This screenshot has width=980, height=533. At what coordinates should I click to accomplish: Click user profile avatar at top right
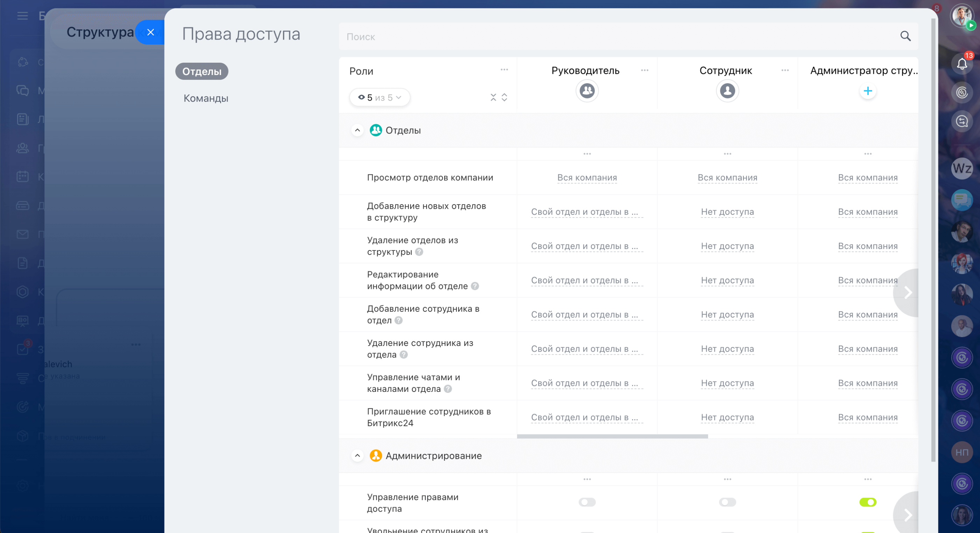coord(962,16)
